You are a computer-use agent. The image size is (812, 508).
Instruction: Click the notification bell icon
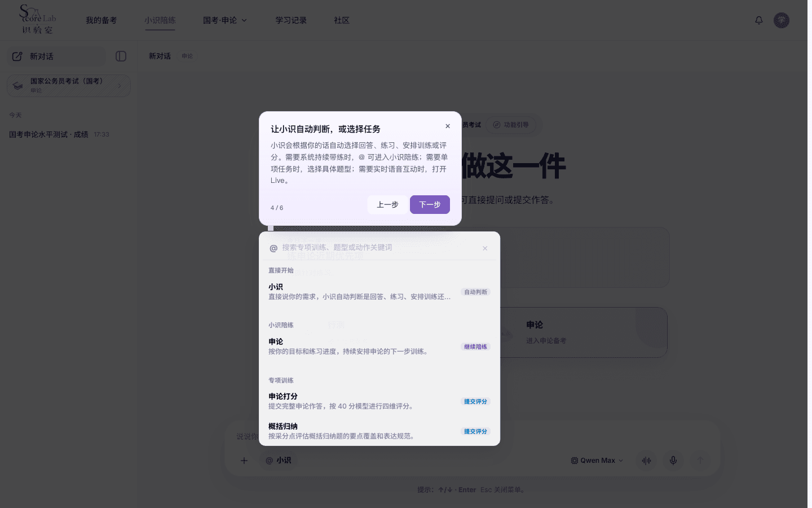coord(759,20)
